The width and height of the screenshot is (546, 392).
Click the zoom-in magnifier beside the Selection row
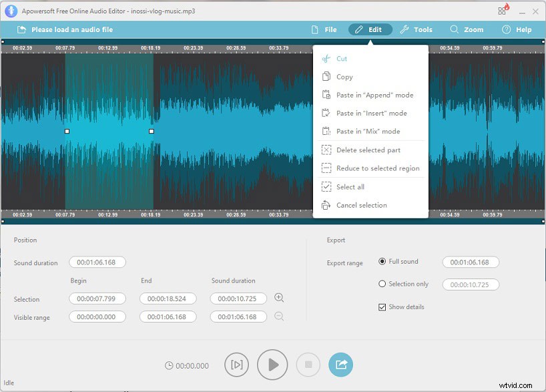click(280, 298)
